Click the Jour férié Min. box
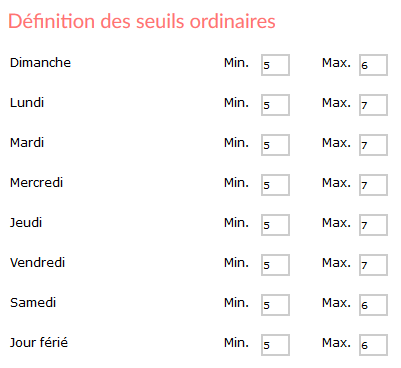 click(275, 345)
